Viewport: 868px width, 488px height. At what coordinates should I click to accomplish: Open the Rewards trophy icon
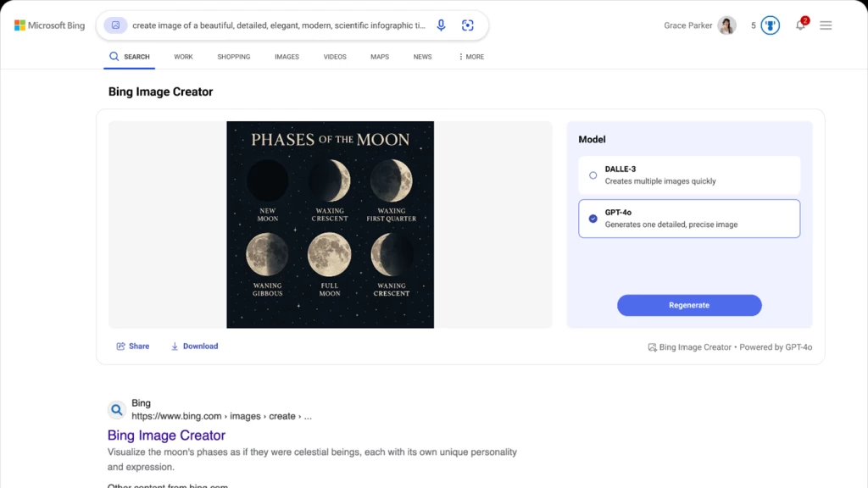(770, 25)
